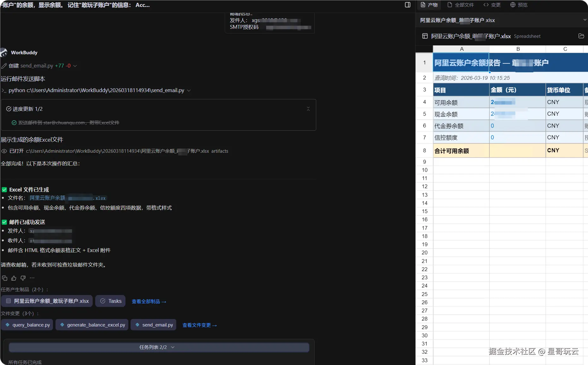Select the 项目 header cell

tap(461, 90)
